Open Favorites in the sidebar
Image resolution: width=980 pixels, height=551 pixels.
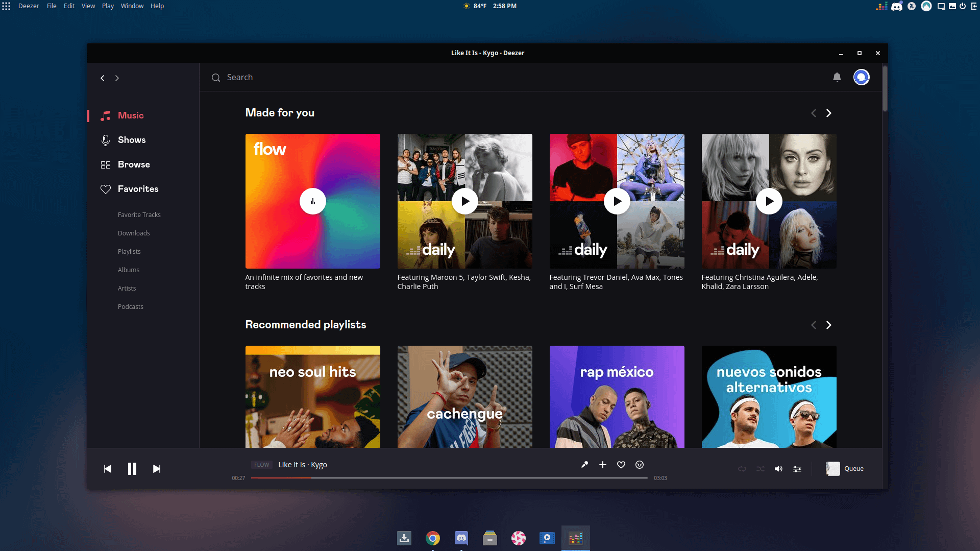coord(129,189)
